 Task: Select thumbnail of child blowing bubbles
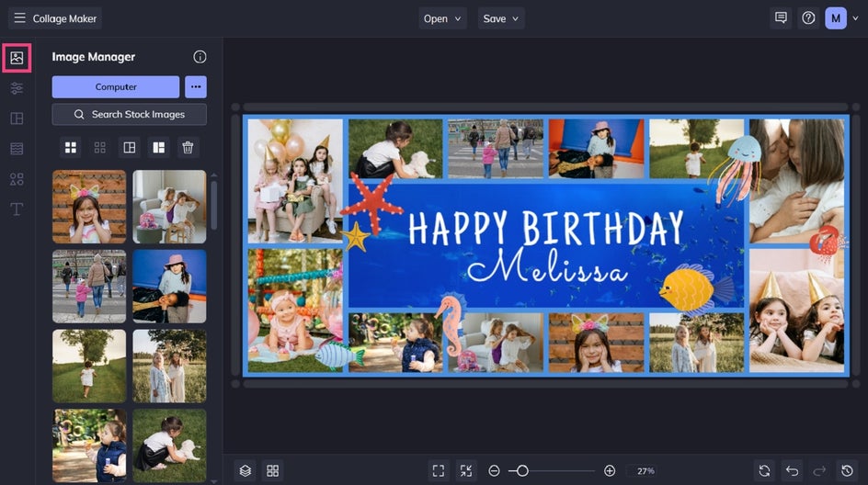click(89, 446)
